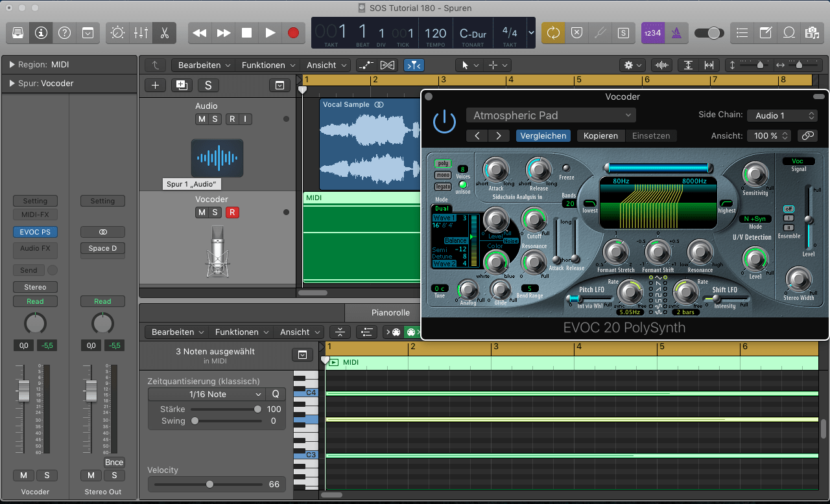Screen dimensions: 830x504
Task: Open the Mixer from the toolbar
Action: tap(141, 32)
